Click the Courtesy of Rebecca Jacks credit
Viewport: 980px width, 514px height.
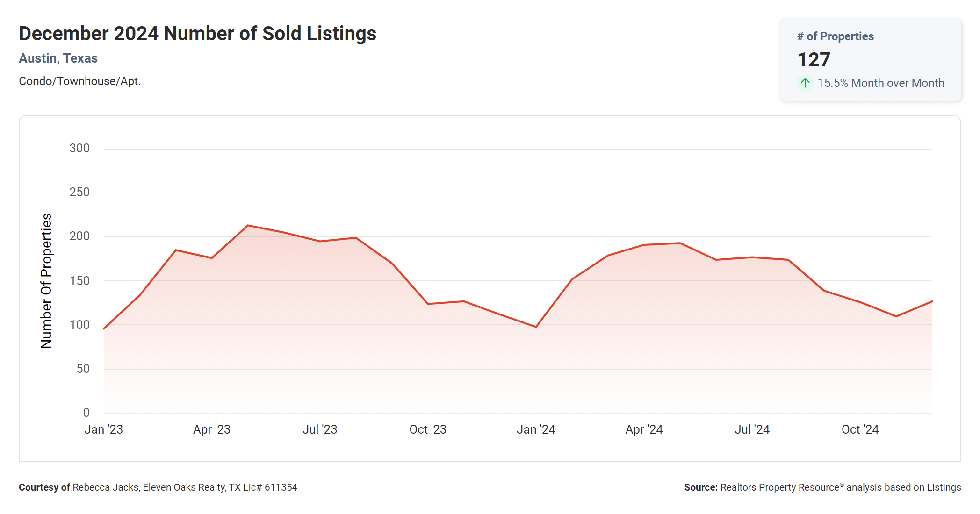point(158,487)
